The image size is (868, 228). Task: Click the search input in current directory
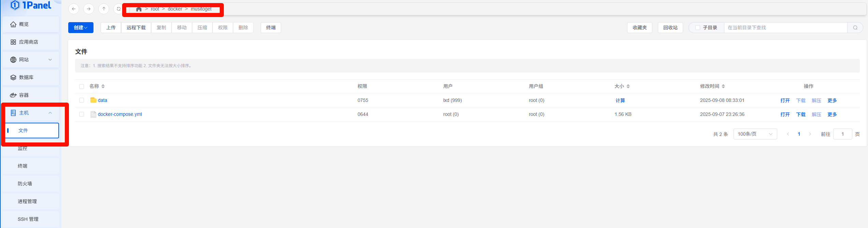(x=785, y=28)
